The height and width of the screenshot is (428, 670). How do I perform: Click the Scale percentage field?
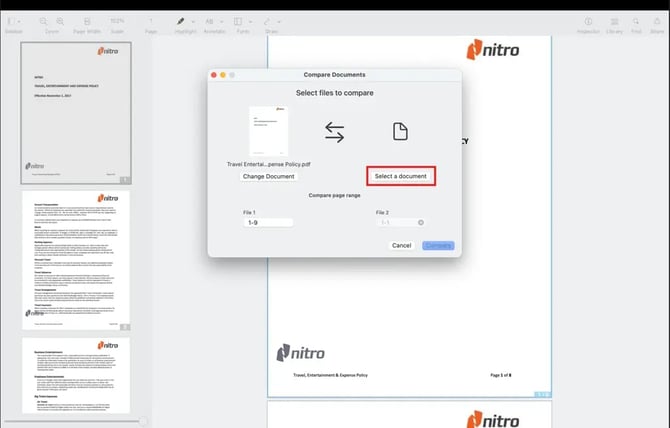117,21
